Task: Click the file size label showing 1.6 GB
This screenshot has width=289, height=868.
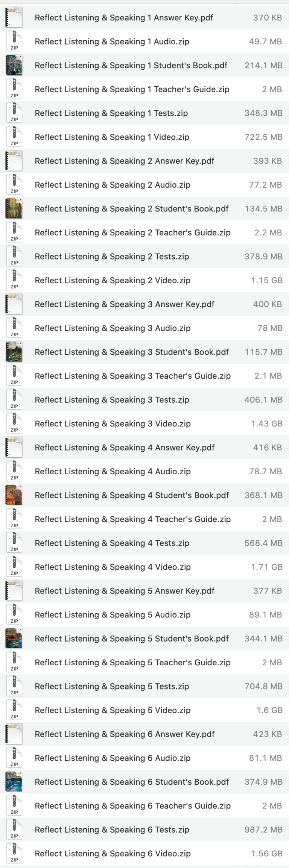Action: pyautogui.click(x=270, y=710)
